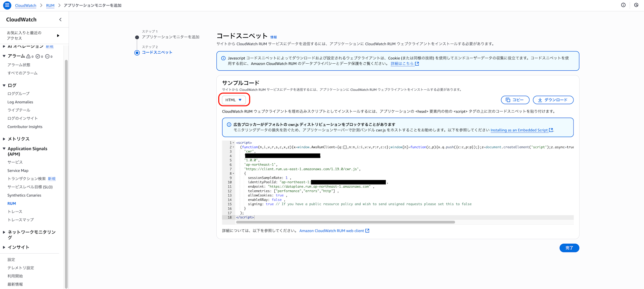
Task: Open the AWS hamburger navigation menu
Action: tap(7, 5)
